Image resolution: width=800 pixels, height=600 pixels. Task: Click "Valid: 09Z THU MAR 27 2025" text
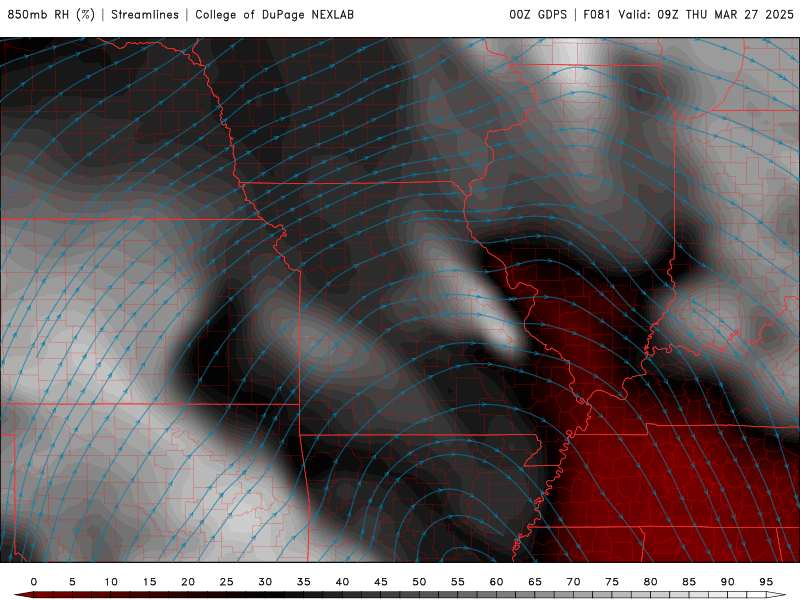(706, 15)
